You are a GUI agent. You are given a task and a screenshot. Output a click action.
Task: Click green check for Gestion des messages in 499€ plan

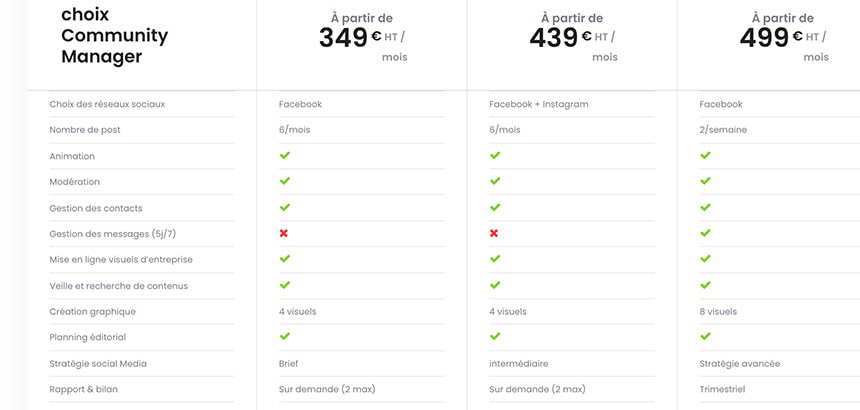coord(705,234)
